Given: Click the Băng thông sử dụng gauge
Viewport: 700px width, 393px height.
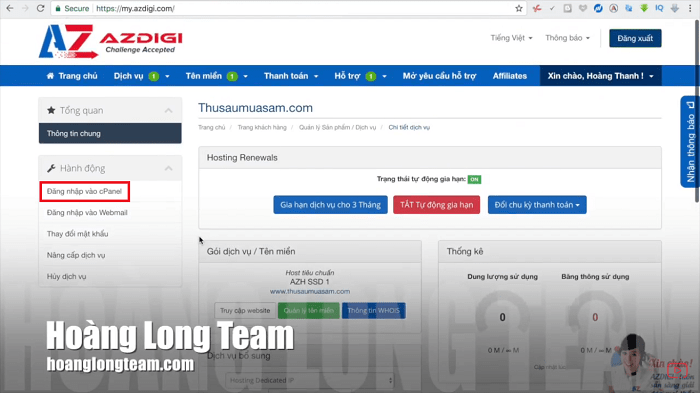Looking at the screenshot, I should (x=595, y=317).
